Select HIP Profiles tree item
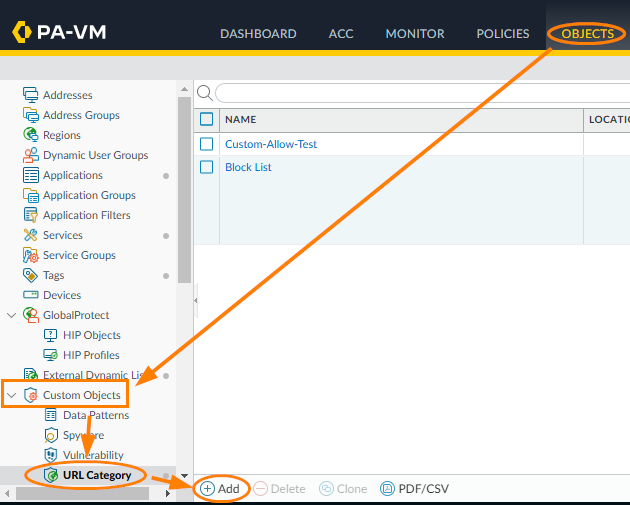Screen dimensions: 630x505 coord(91,355)
